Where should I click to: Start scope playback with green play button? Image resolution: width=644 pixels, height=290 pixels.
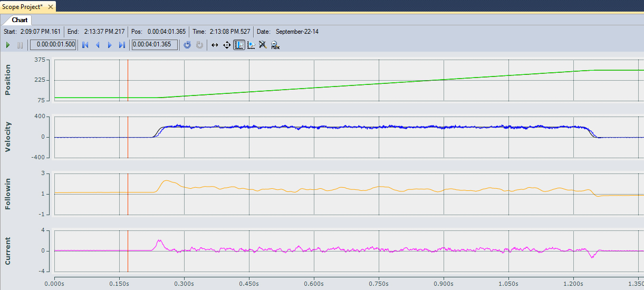click(8, 45)
